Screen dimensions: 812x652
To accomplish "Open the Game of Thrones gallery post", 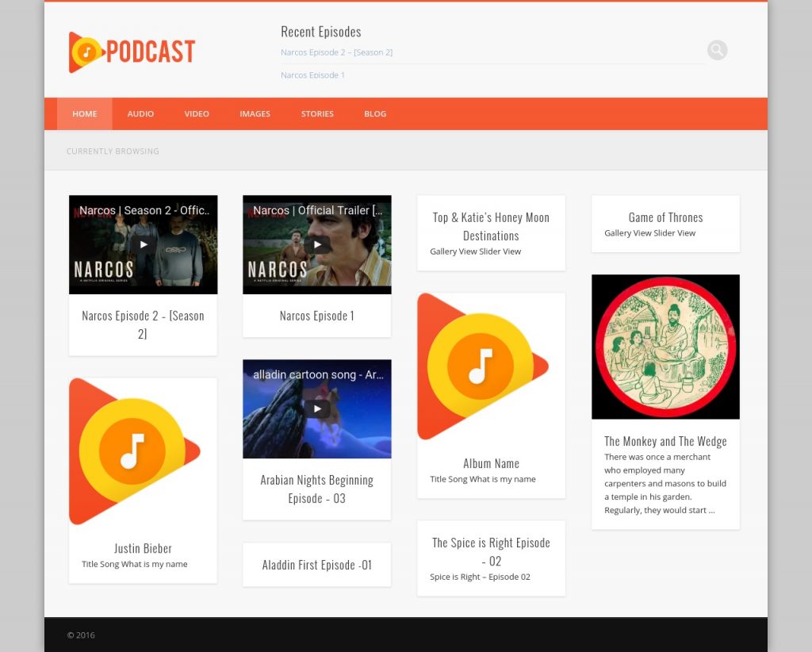I will [x=665, y=217].
